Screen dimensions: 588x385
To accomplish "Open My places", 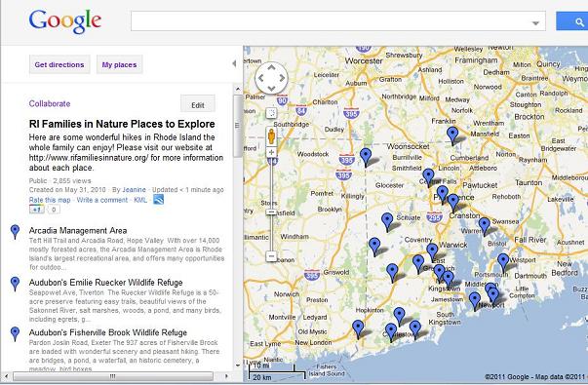I will point(119,65).
